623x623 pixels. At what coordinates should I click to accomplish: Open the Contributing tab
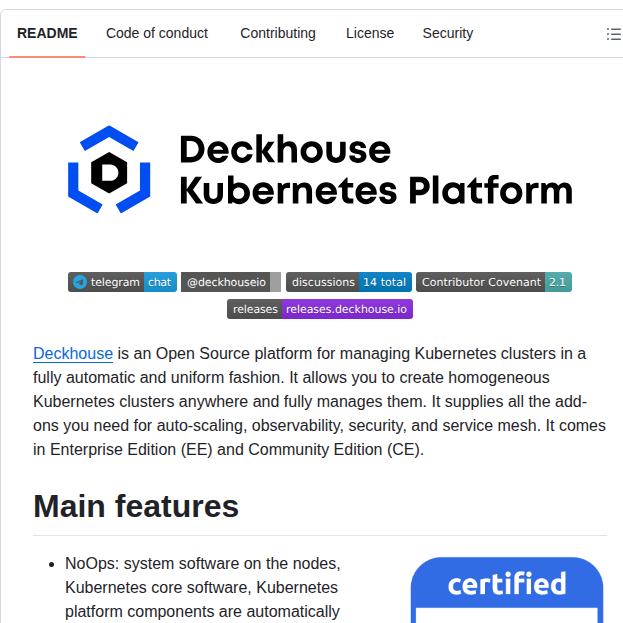[278, 33]
